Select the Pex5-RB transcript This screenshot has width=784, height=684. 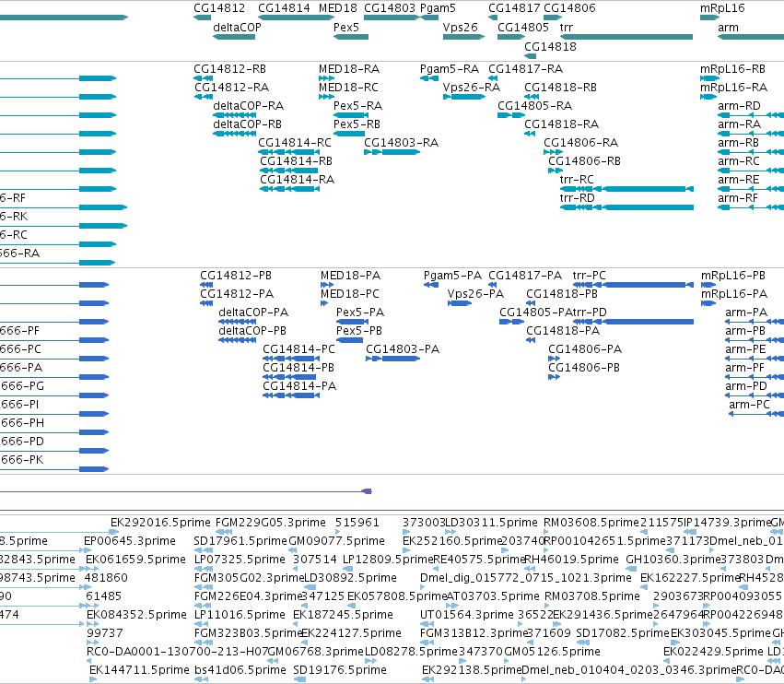(x=349, y=134)
